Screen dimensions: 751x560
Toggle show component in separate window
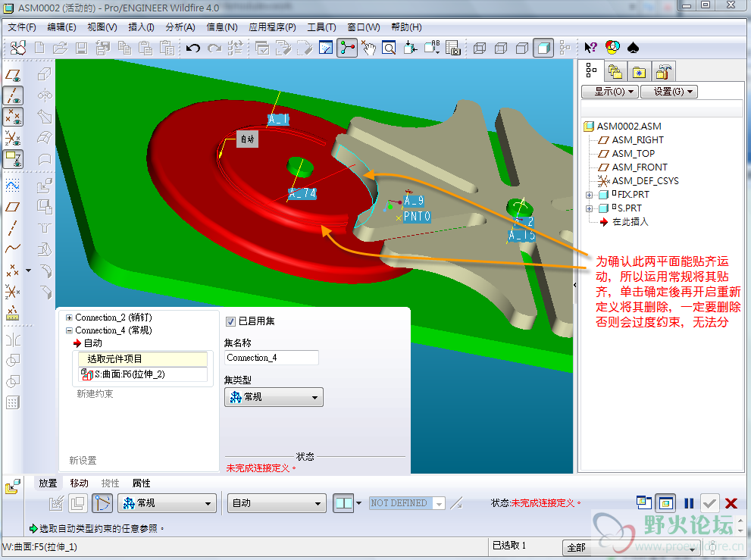click(x=644, y=502)
